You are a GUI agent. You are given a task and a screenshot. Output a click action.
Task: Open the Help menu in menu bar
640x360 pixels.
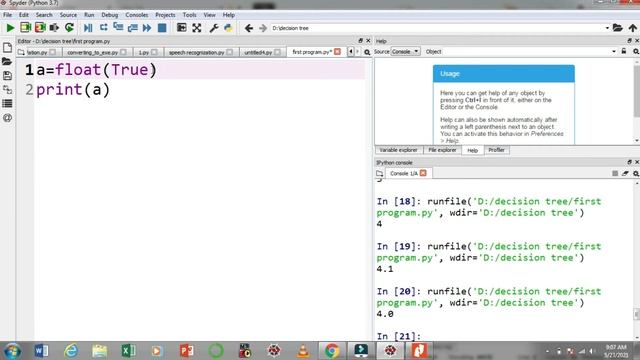tap(229, 15)
